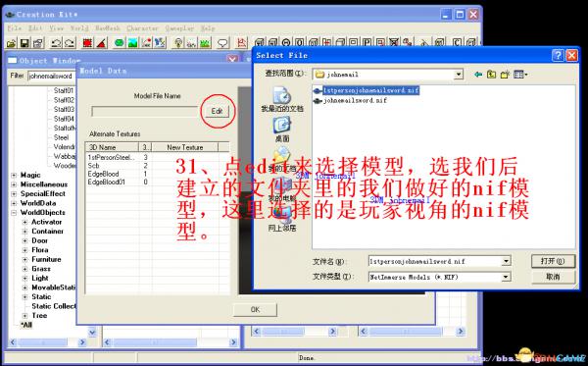
Task: Expand the Magic tree category
Action: tap(14, 176)
